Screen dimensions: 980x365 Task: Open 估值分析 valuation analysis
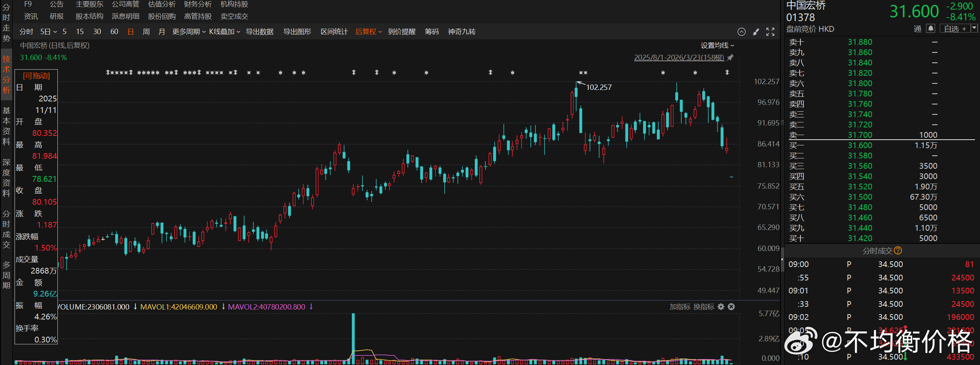tap(162, 4)
